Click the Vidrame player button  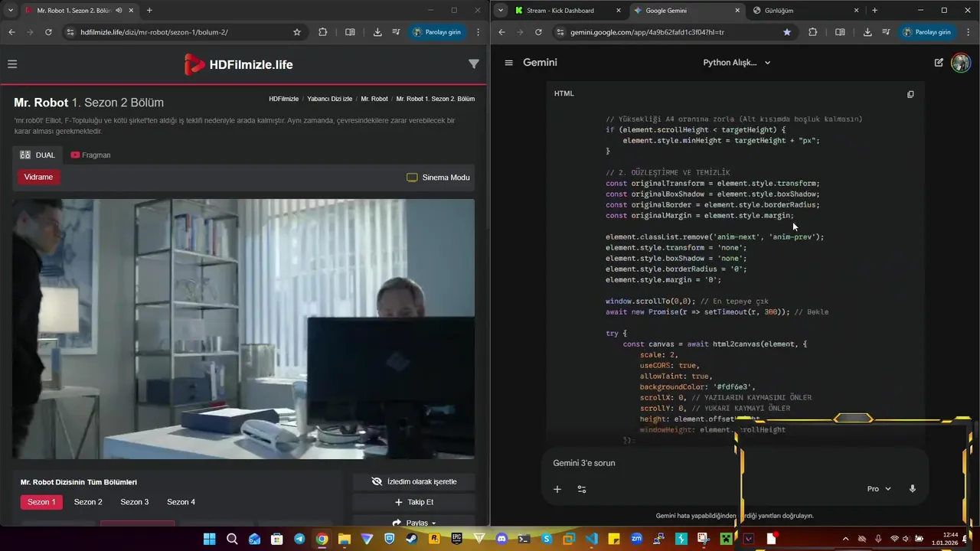pos(38,177)
